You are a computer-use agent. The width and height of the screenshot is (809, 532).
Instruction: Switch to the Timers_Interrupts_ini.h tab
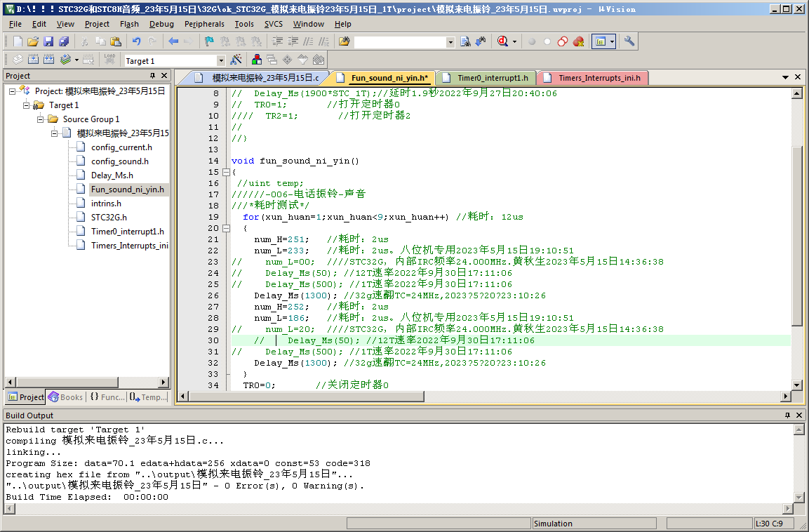pos(592,78)
